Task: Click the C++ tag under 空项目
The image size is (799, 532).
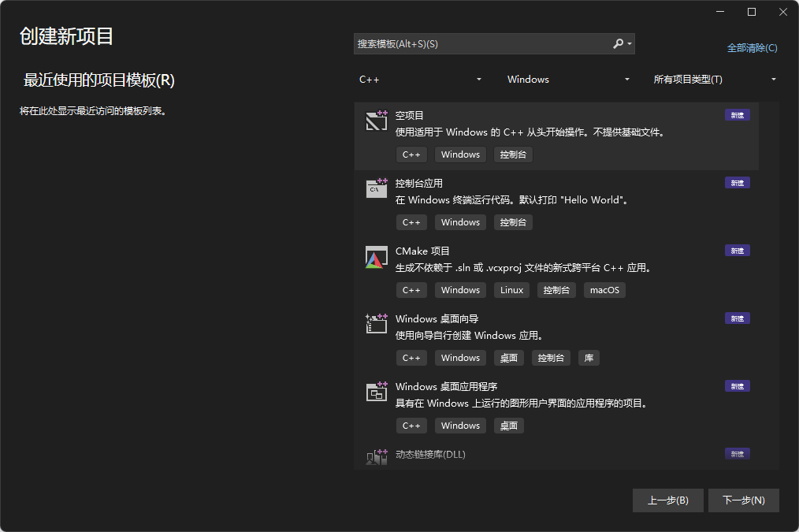Action: point(411,154)
